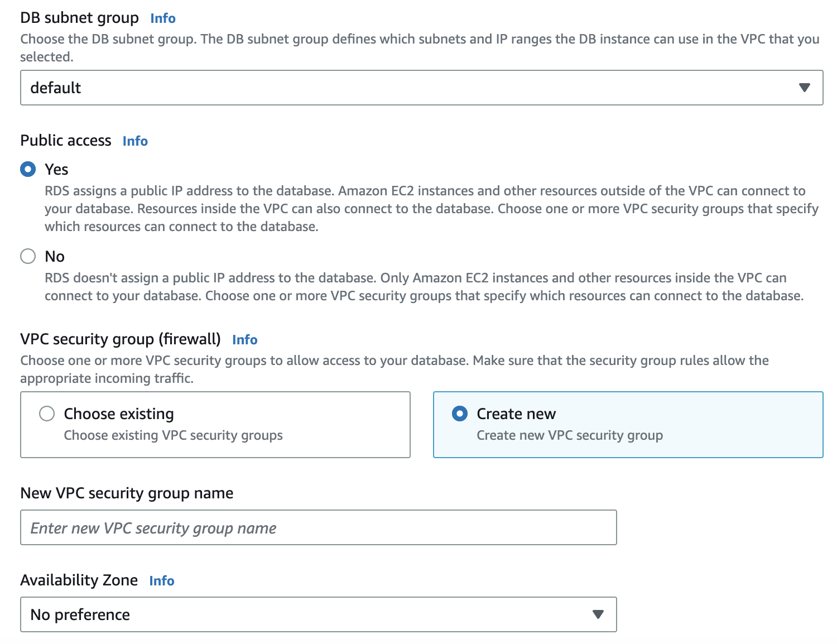Click the 'Create new VPC security group' description
This screenshot has width=837, height=644.
(x=570, y=435)
